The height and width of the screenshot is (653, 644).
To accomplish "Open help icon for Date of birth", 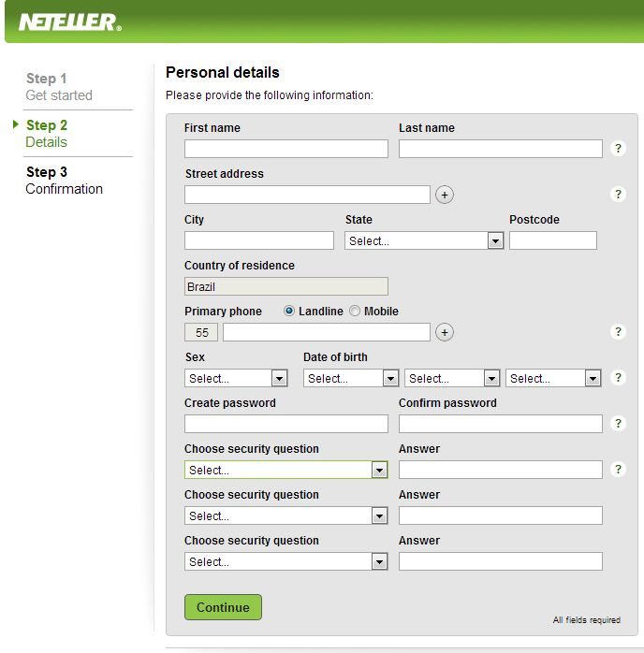I will click(x=618, y=377).
